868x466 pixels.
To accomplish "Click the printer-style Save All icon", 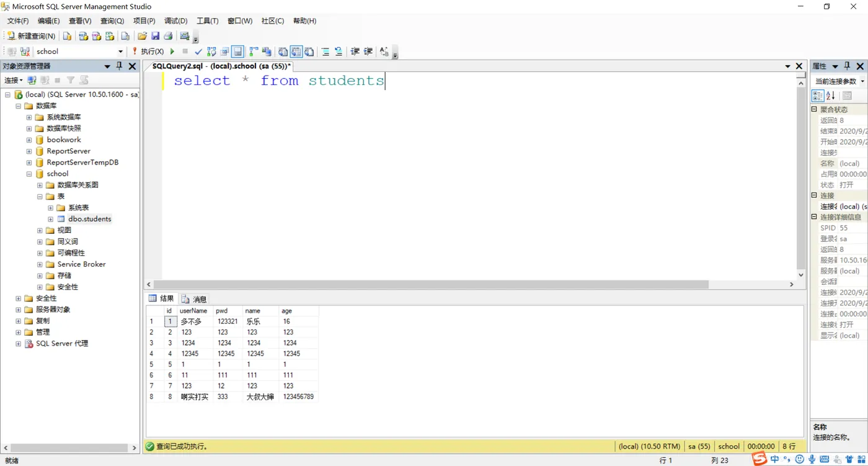I will pos(167,36).
